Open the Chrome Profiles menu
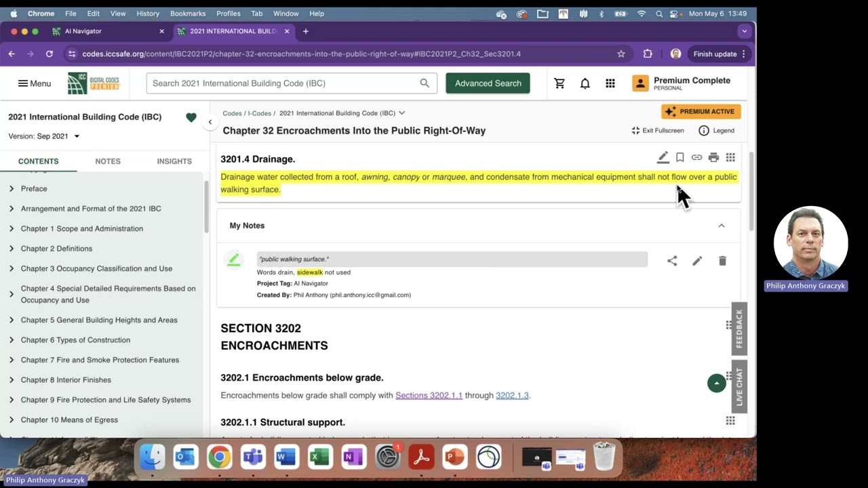This screenshot has width=868, height=488. 228,14
